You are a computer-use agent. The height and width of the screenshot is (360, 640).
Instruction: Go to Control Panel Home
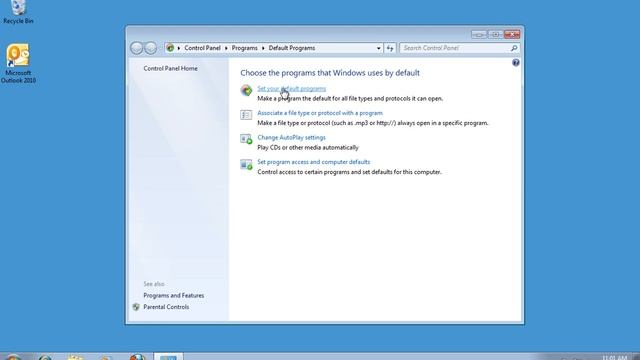171,69
